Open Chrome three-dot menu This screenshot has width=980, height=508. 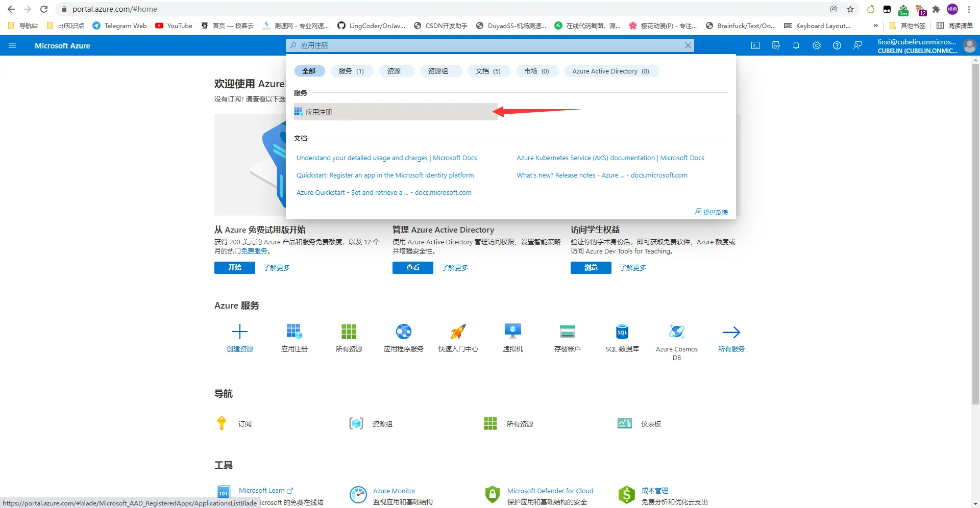coord(969,9)
